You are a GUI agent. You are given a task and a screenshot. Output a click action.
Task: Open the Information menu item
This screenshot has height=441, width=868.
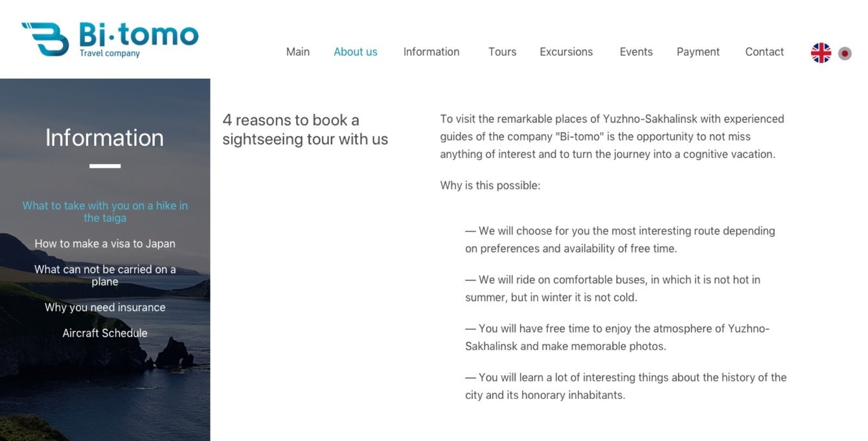tap(431, 52)
